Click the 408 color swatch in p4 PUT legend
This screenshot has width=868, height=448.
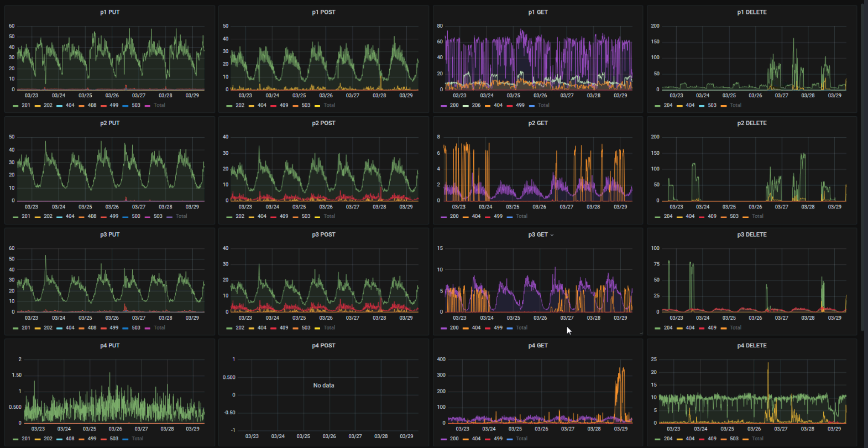(59, 439)
